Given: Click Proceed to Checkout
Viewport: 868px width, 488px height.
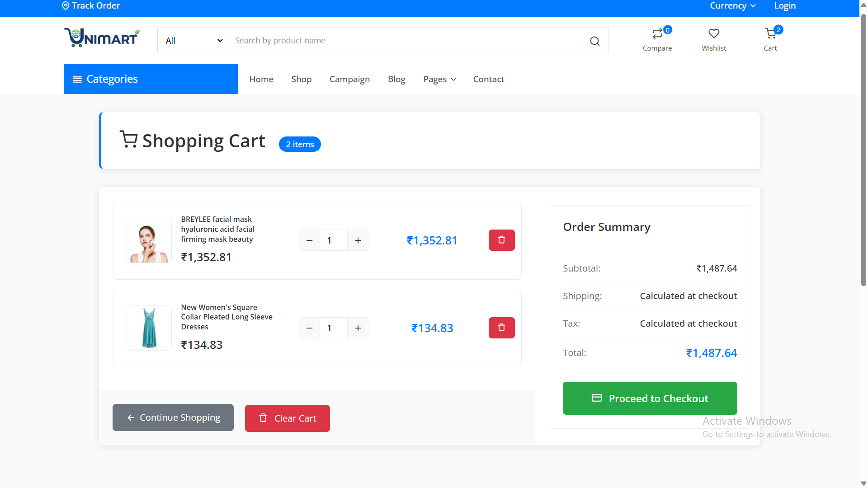Looking at the screenshot, I should tap(650, 398).
